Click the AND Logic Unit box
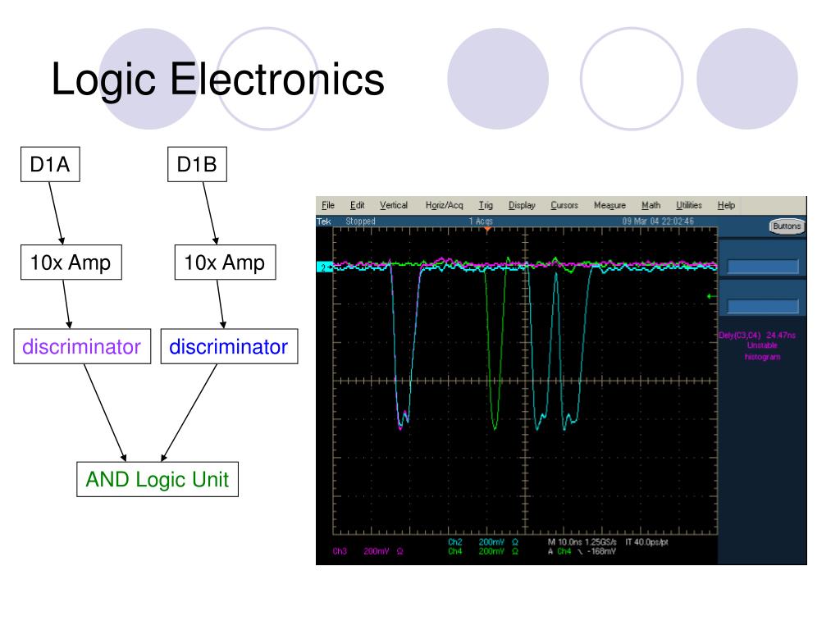This screenshot has width=840, height=630. point(157,479)
